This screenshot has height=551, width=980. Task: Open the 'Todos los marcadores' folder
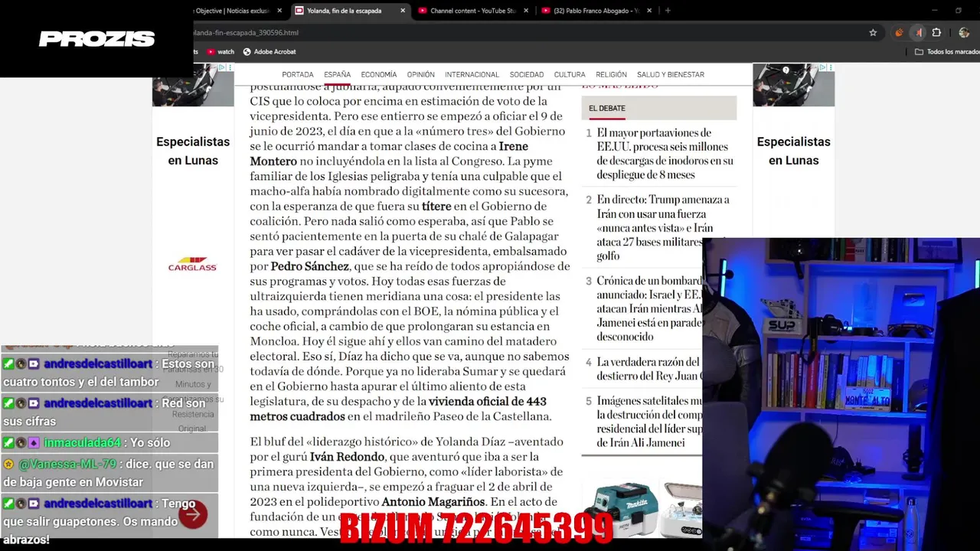(x=947, y=52)
